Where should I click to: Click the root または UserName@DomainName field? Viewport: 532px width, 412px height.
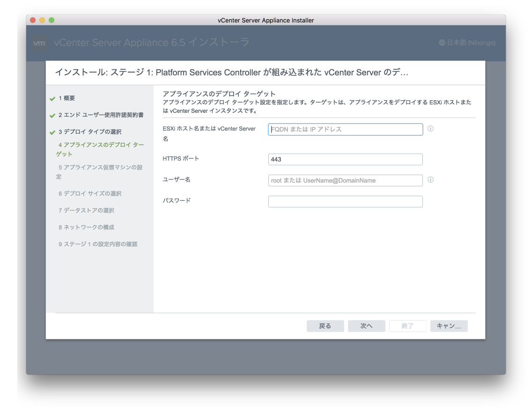coord(345,180)
